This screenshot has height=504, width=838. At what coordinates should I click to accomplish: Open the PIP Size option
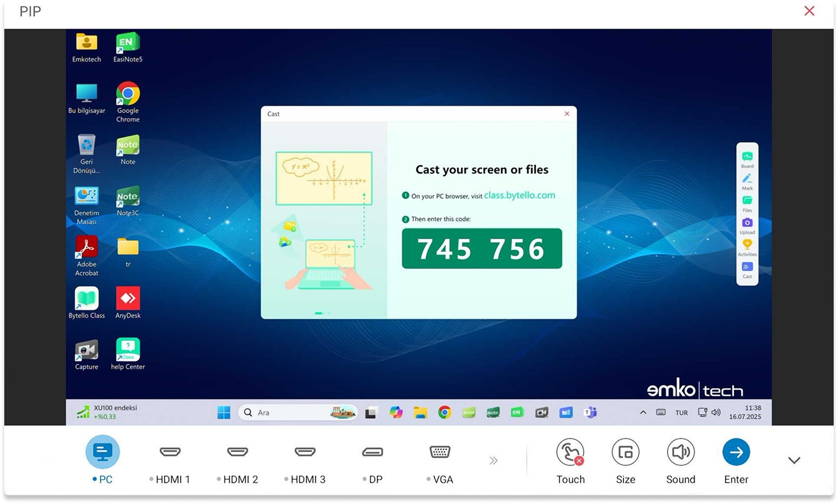pos(626,452)
